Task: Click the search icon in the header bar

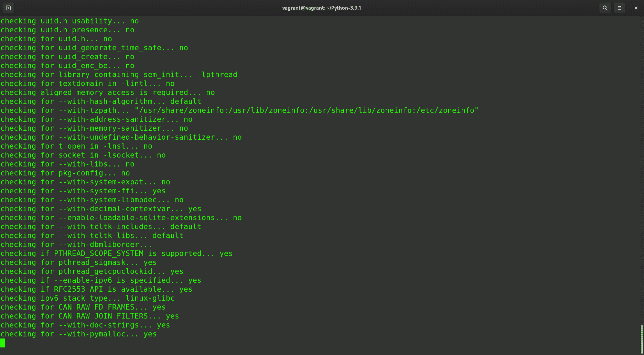Action: (x=605, y=8)
